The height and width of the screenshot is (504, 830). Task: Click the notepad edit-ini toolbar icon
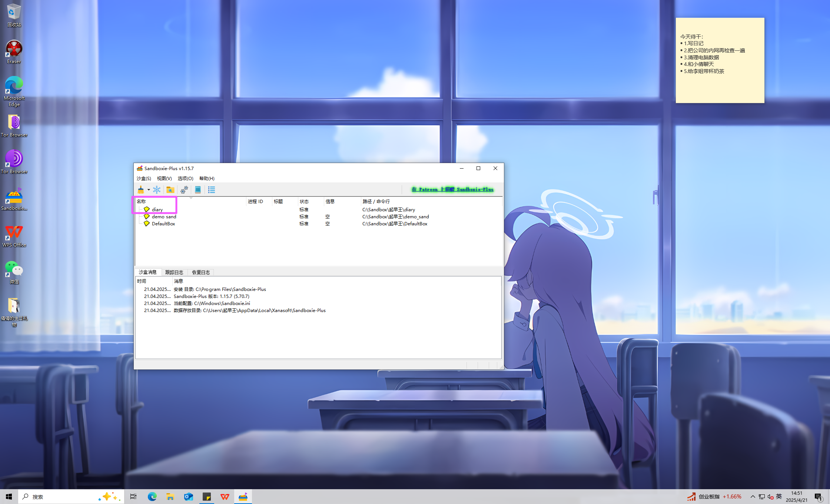198,190
